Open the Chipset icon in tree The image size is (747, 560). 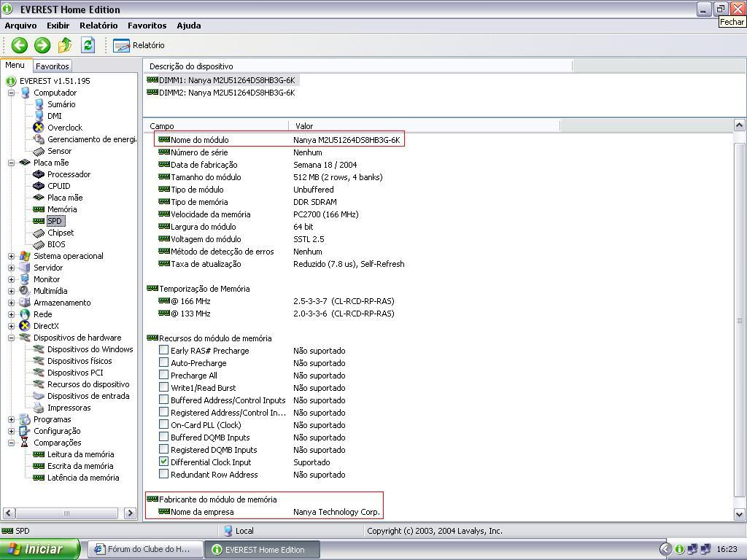point(39,233)
